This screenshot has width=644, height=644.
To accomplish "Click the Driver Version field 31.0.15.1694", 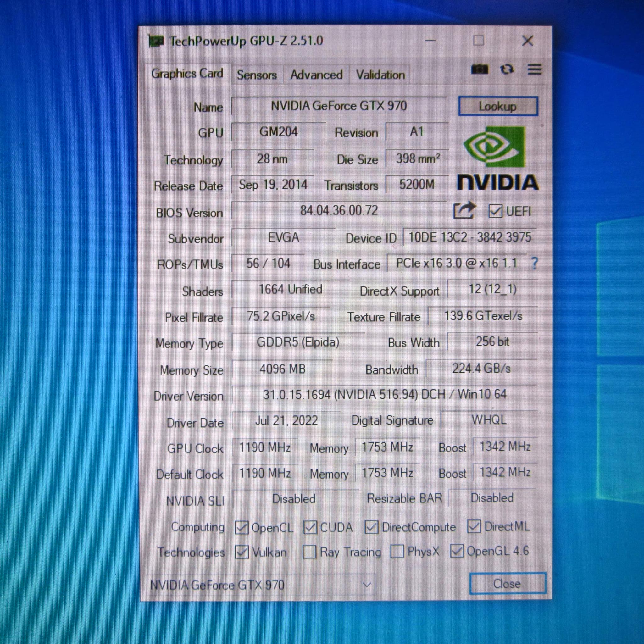I will pyautogui.click(x=385, y=395).
